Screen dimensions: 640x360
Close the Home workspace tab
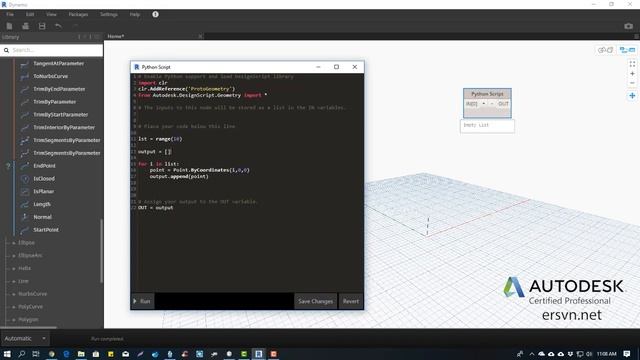tap(200, 36)
